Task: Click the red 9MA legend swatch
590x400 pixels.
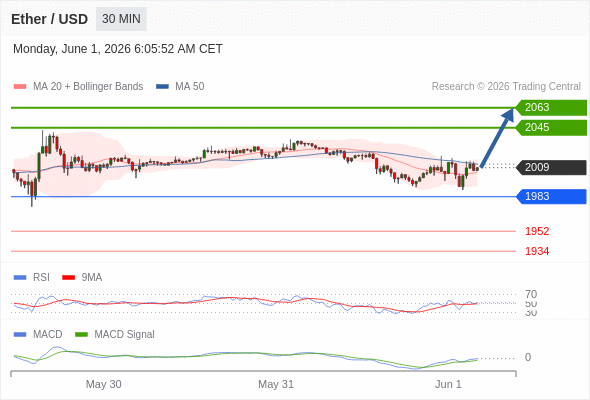Action: point(68,278)
